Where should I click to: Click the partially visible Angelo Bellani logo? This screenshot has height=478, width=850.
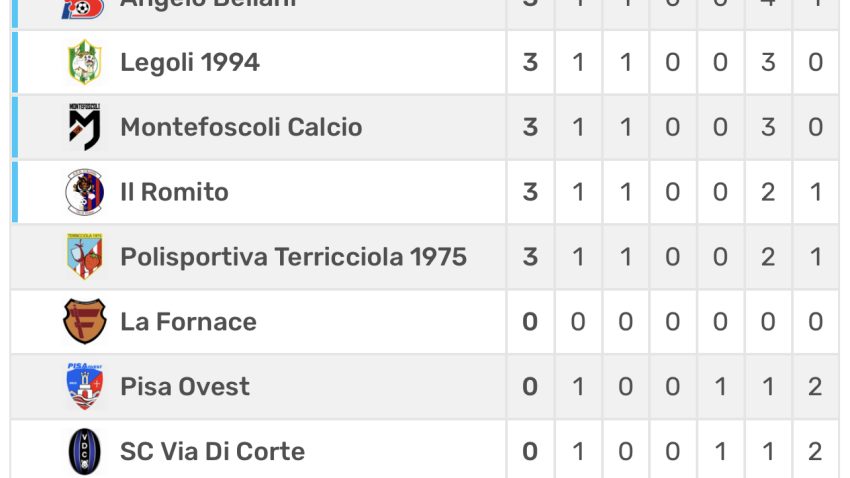83,9
